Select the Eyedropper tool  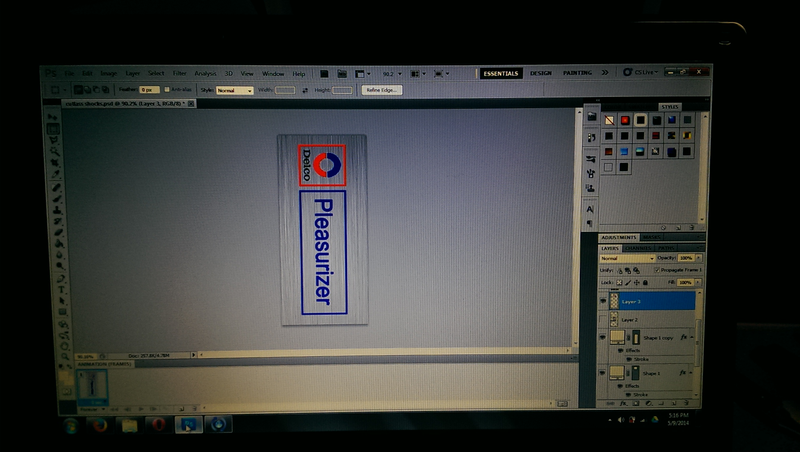(x=55, y=174)
